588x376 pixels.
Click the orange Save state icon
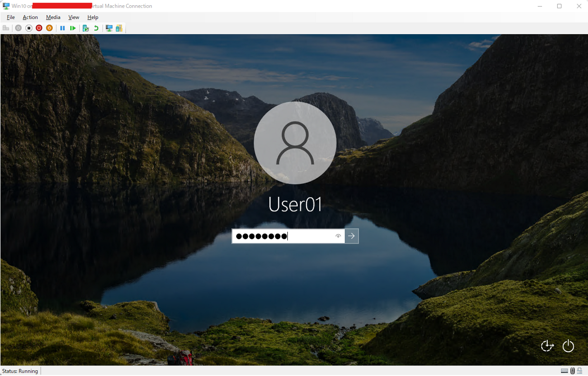pyautogui.click(x=49, y=28)
